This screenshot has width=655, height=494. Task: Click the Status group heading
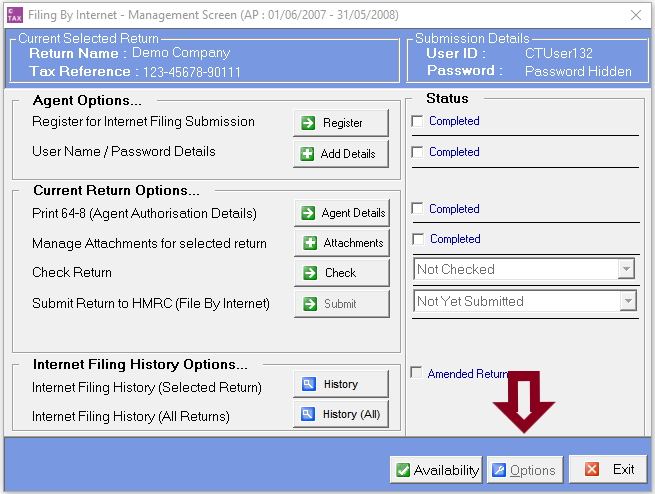447,98
